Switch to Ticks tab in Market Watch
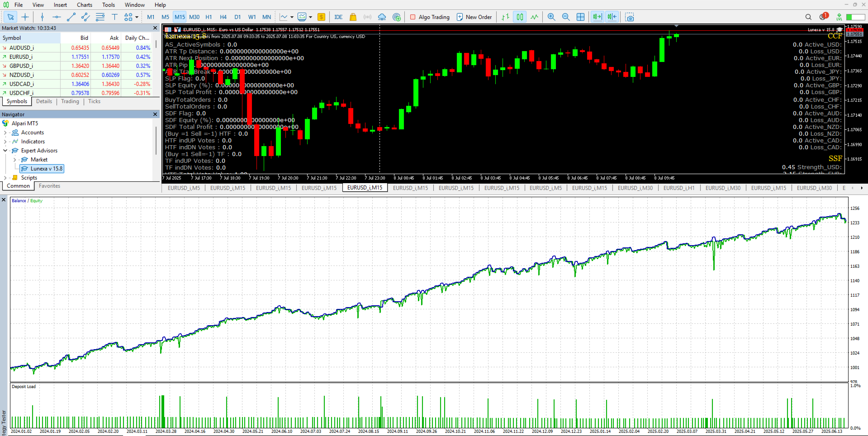The image size is (868, 436). click(x=95, y=101)
